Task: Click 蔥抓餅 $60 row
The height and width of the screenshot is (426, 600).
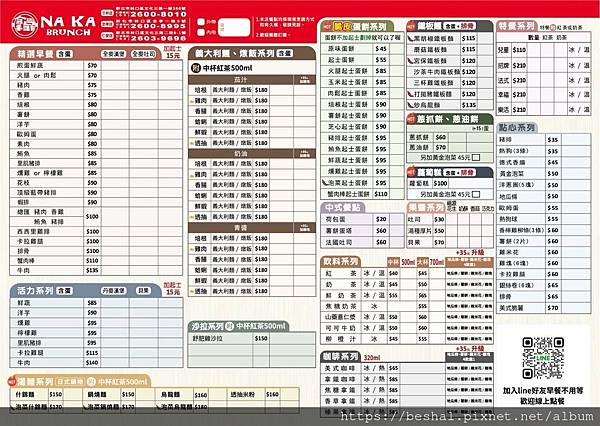Action: [x=450, y=137]
